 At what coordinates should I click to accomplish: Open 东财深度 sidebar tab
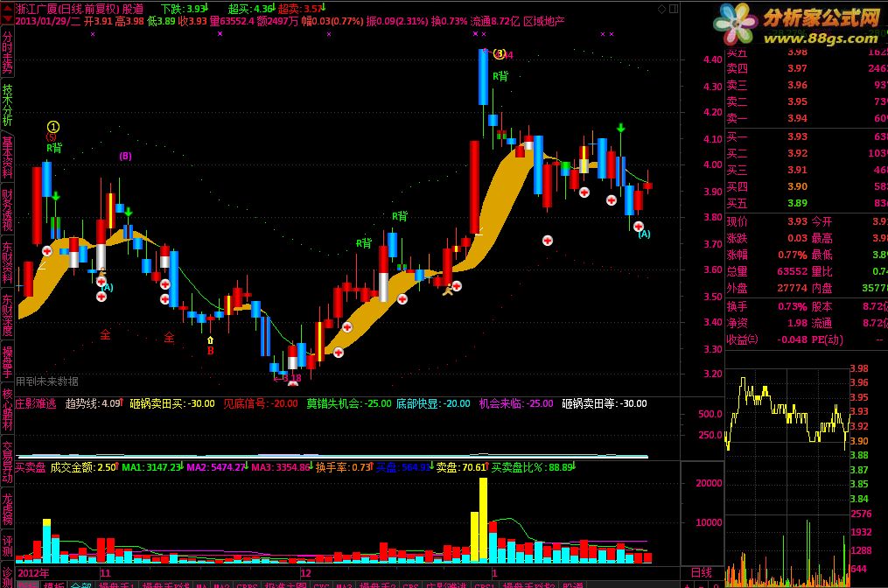(x=7, y=314)
